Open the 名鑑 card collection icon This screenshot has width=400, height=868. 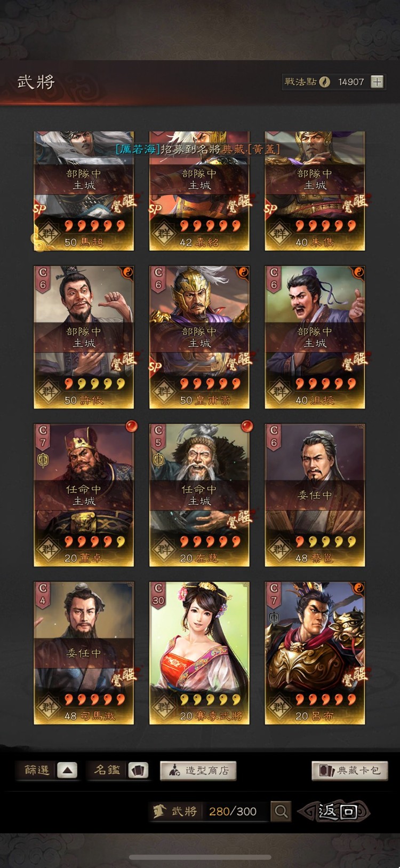(x=138, y=770)
